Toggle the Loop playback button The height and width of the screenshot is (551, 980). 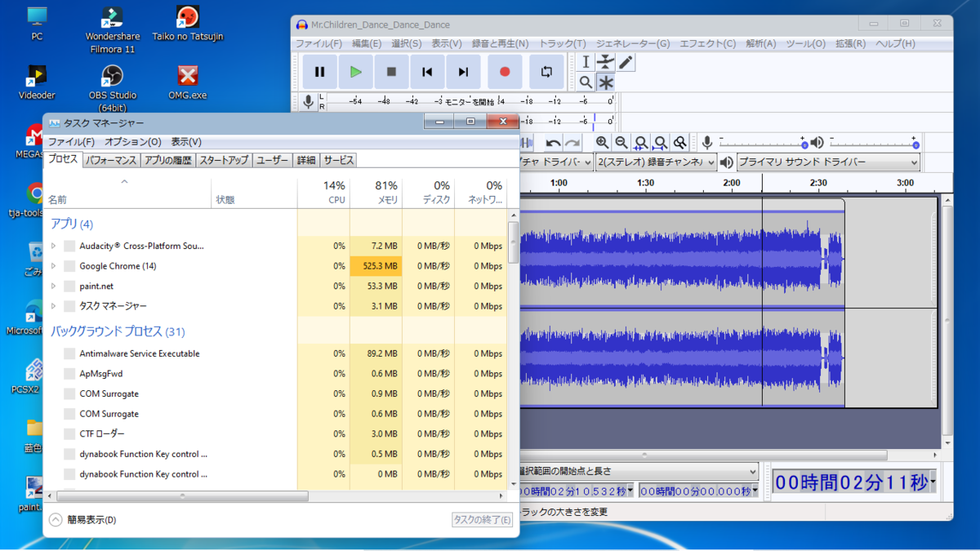click(x=546, y=72)
